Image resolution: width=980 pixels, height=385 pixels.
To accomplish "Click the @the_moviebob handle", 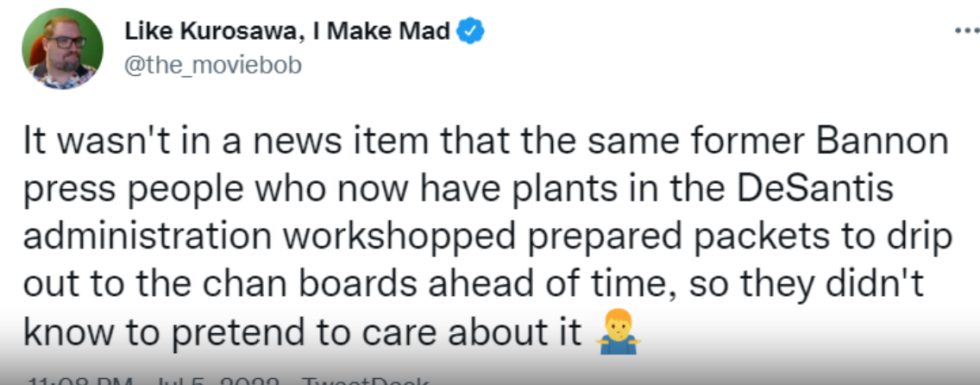I will click(x=213, y=65).
